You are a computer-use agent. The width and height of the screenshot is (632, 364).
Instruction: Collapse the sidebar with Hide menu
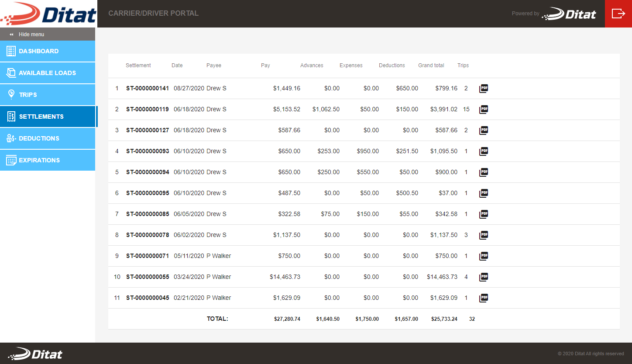pyautogui.click(x=27, y=34)
